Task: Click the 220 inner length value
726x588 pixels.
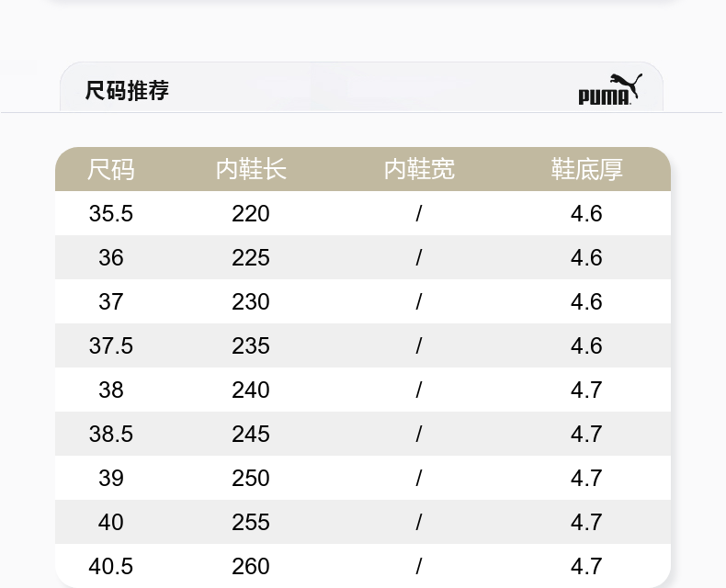Action: tap(251, 214)
